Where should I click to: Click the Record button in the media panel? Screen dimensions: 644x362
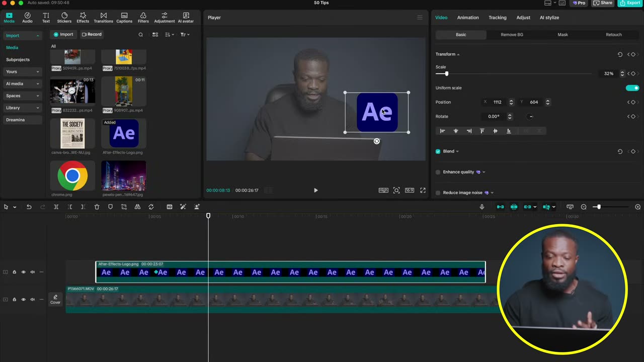tap(92, 35)
